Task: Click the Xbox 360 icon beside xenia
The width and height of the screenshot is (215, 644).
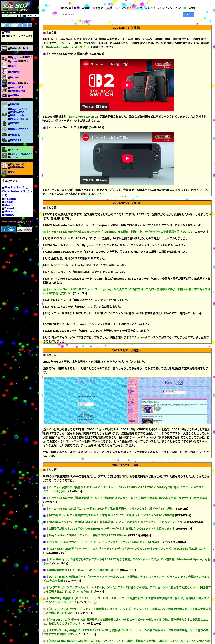Action: [x=4, y=149]
